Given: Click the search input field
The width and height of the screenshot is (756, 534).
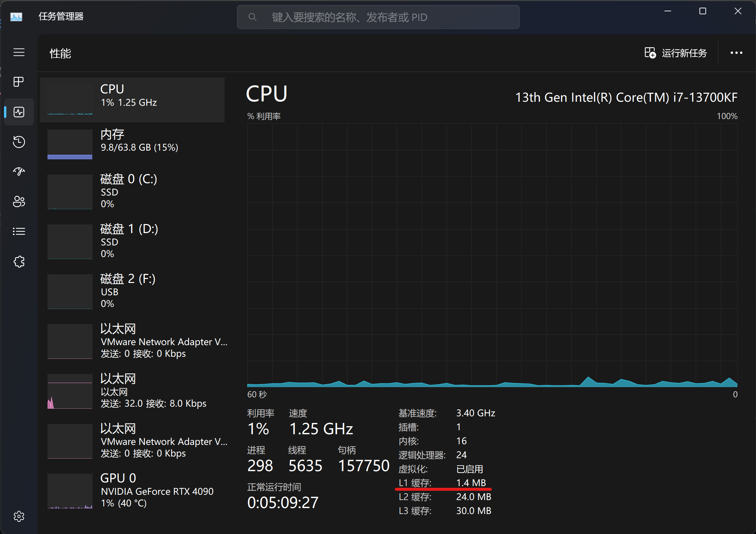Looking at the screenshot, I should pos(378,17).
